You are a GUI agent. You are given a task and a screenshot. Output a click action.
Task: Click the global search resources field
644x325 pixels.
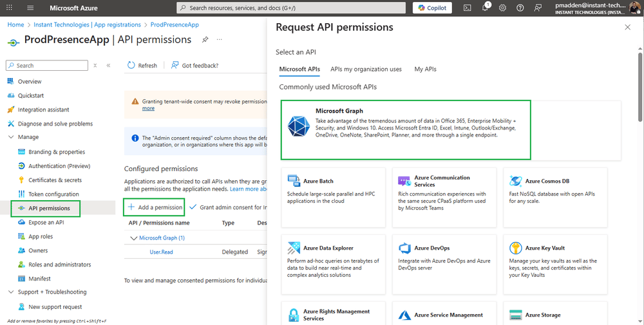point(291,8)
